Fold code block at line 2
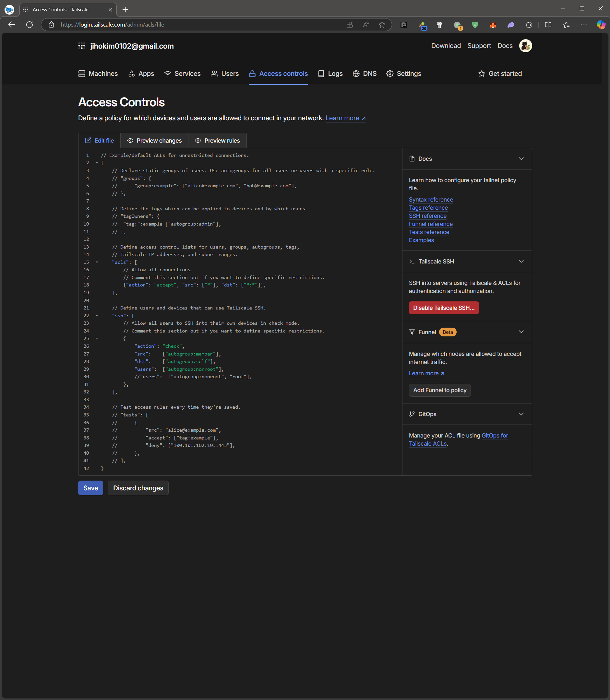The width and height of the screenshot is (610, 700). point(97,163)
